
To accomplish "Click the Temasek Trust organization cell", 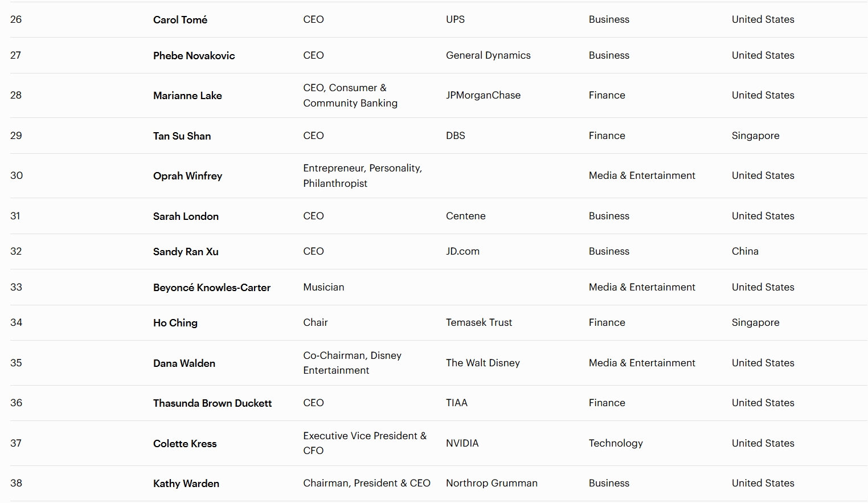I will point(478,322).
